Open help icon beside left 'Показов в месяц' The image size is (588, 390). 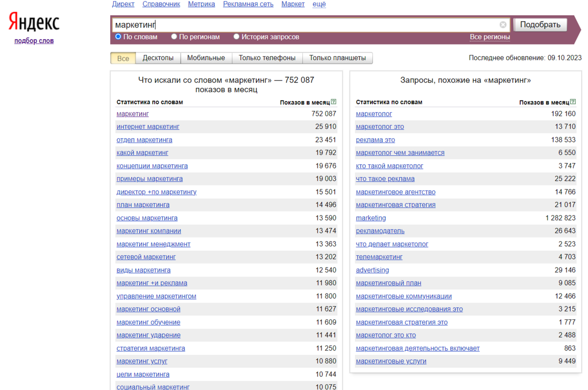334,102
